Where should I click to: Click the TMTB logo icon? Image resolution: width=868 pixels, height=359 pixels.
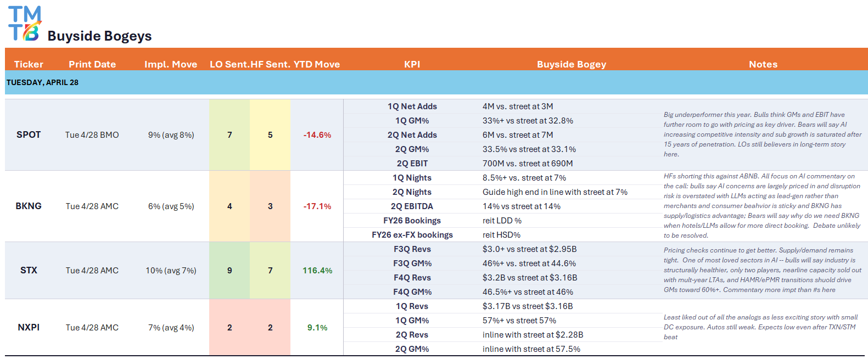point(25,24)
